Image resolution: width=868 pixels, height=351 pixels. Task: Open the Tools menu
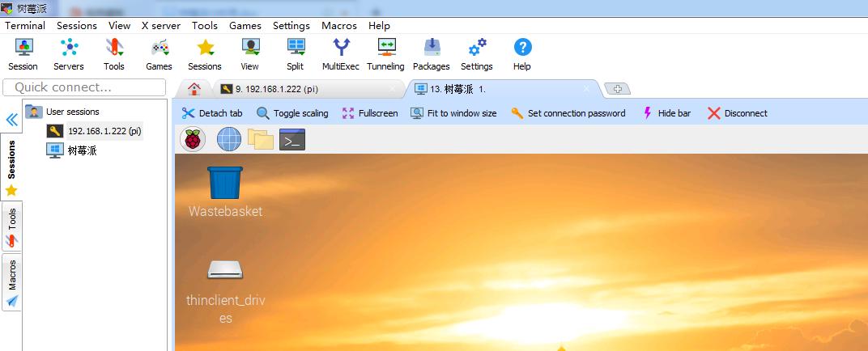point(205,25)
